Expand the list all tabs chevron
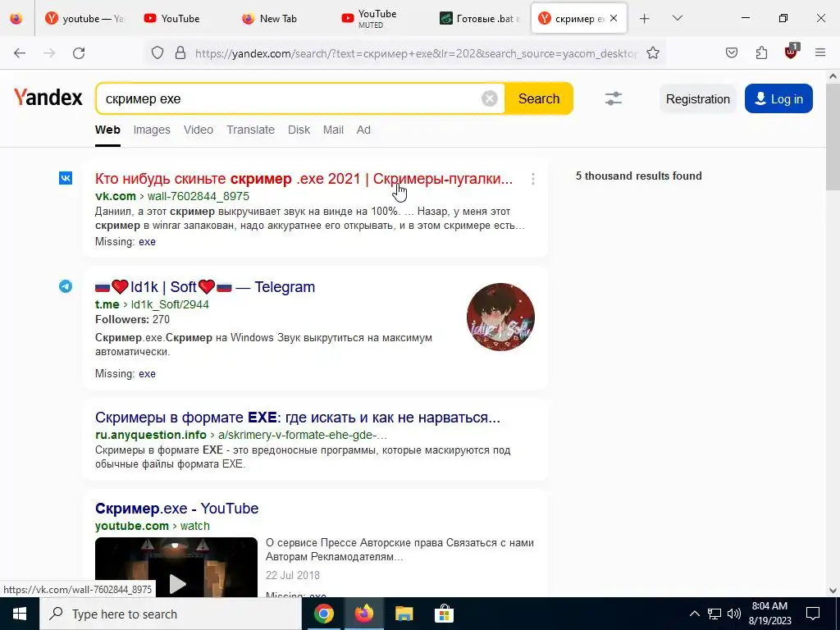 click(677, 19)
